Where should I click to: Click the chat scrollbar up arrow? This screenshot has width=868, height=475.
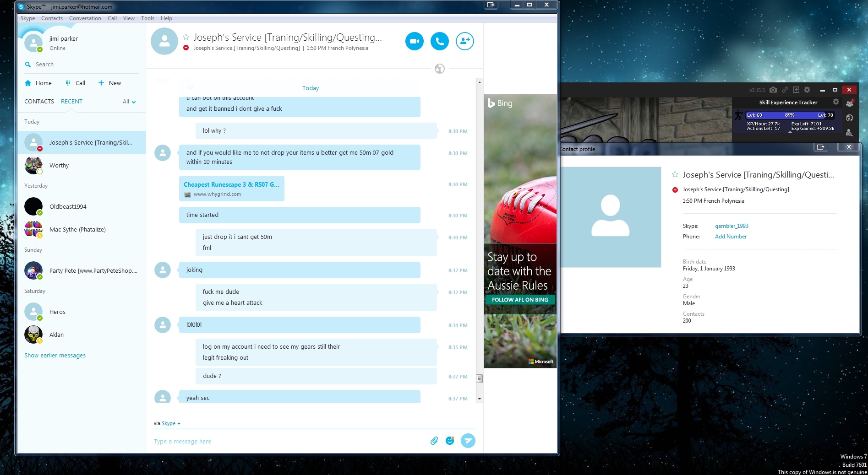click(x=479, y=82)
